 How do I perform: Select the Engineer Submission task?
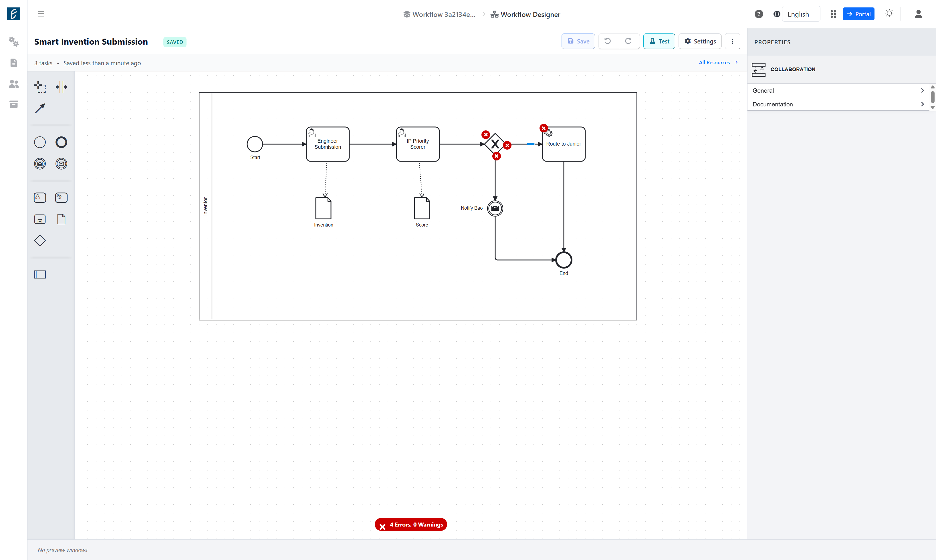tap(328, 144)
